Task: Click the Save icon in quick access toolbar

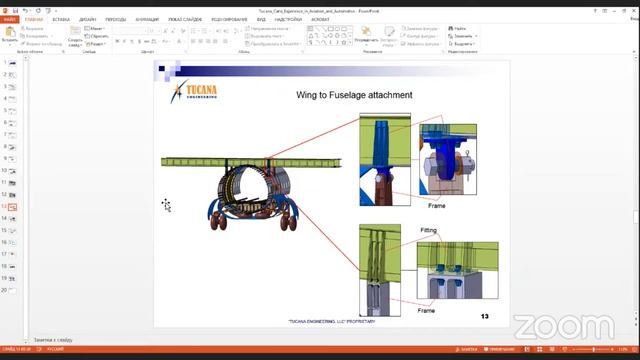Action: coord(16,11)
